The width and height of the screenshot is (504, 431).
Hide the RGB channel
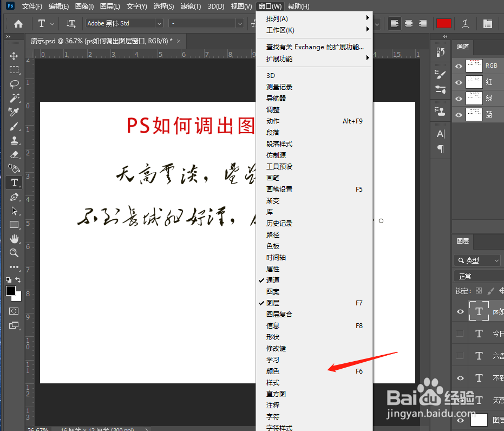click(x=459, y=66)
